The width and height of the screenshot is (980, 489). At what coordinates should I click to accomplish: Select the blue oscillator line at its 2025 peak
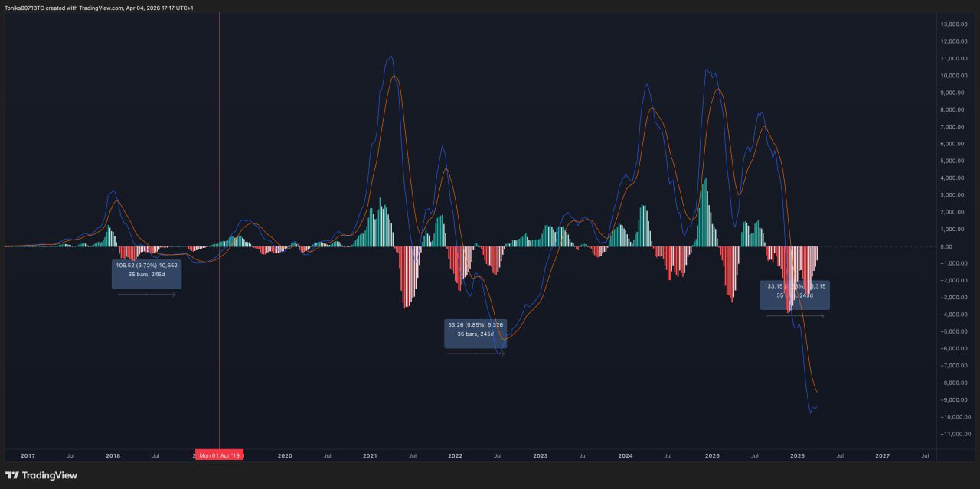coord(706,69)
